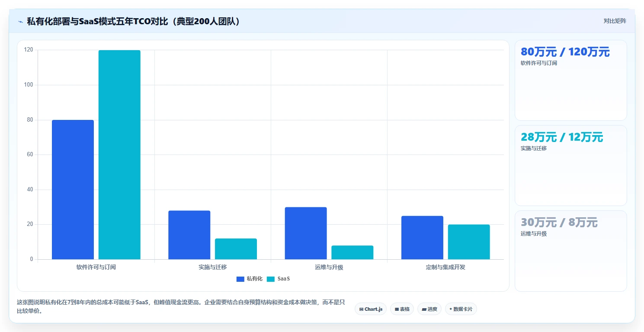Click the caption starting 这张图说明私有化
Viewport: 644px width, 332px height.
[x=181, y=306]
